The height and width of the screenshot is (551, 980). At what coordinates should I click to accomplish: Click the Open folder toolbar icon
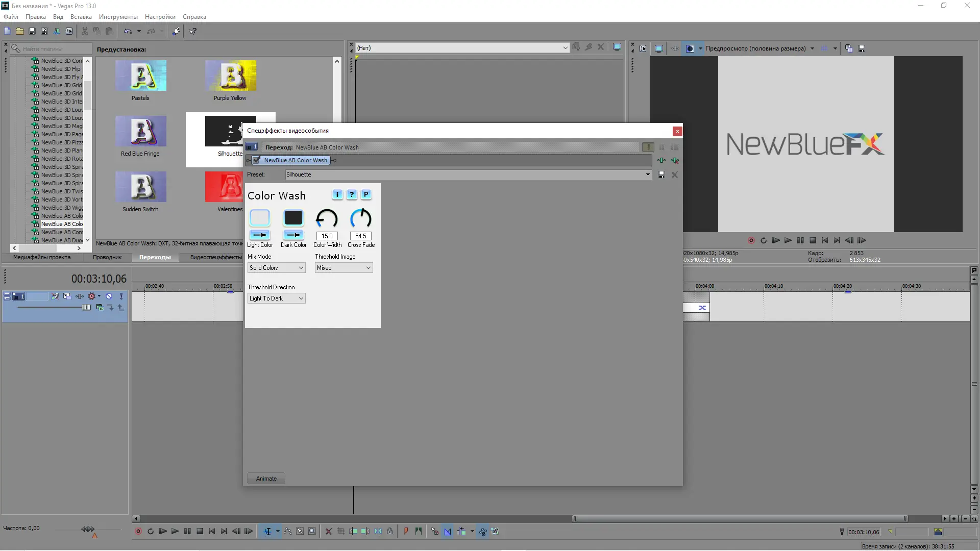pos(20,31)
